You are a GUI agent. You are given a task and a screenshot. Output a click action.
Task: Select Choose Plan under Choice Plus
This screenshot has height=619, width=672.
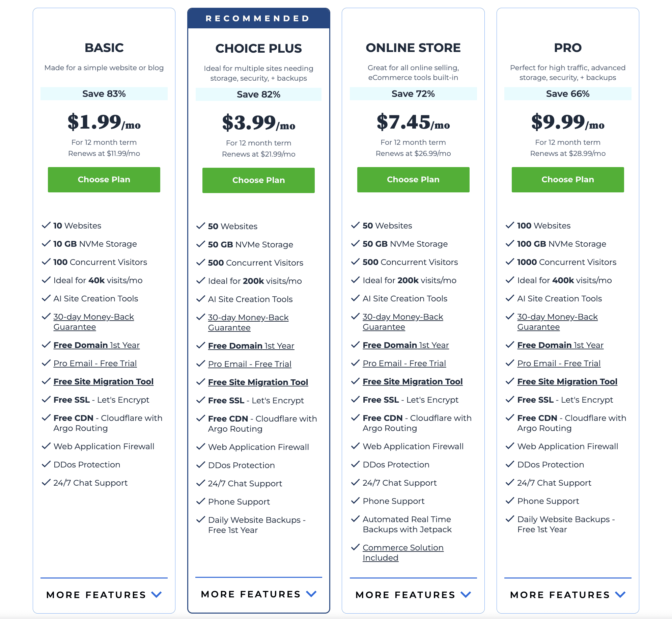tap(258, 180)
